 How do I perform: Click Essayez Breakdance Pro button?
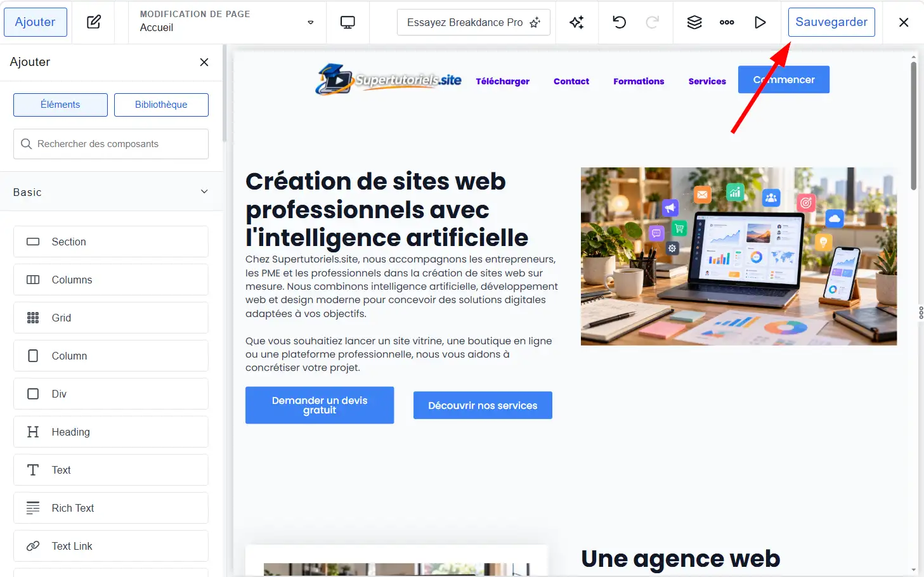(474, 22)
